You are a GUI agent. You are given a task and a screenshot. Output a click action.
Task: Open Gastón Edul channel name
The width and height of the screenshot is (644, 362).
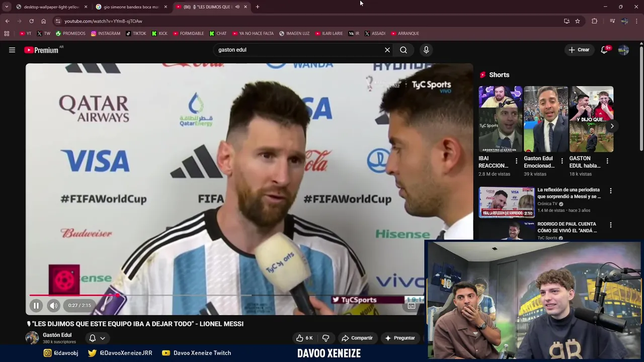(57, 335)
